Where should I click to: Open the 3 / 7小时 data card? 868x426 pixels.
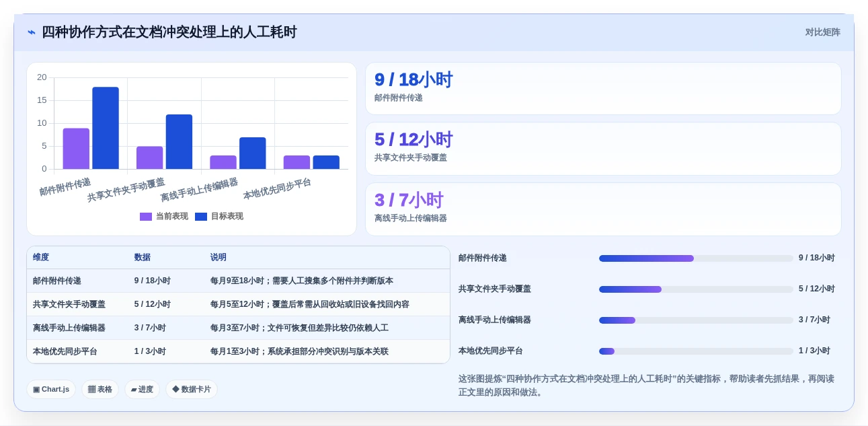tap(603, 209)
